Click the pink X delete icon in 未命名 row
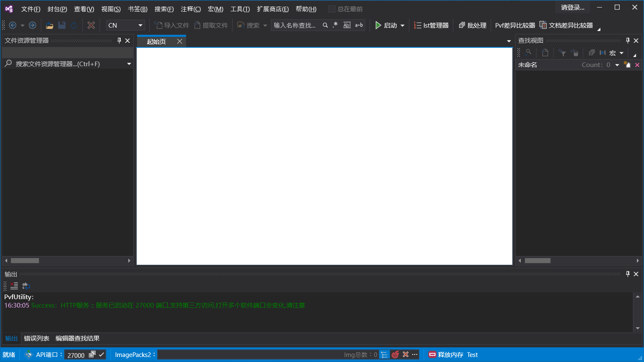The width and height of the screenshot is (644, 362). coord(637,65)
